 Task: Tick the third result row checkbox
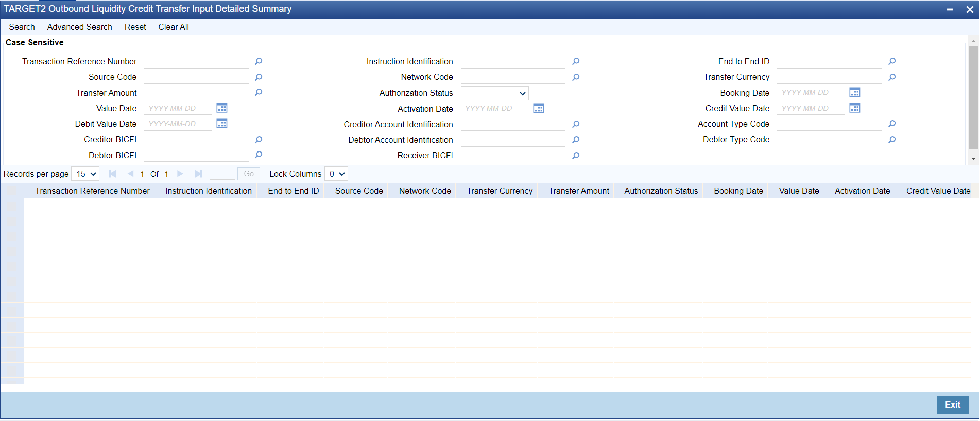12,235
